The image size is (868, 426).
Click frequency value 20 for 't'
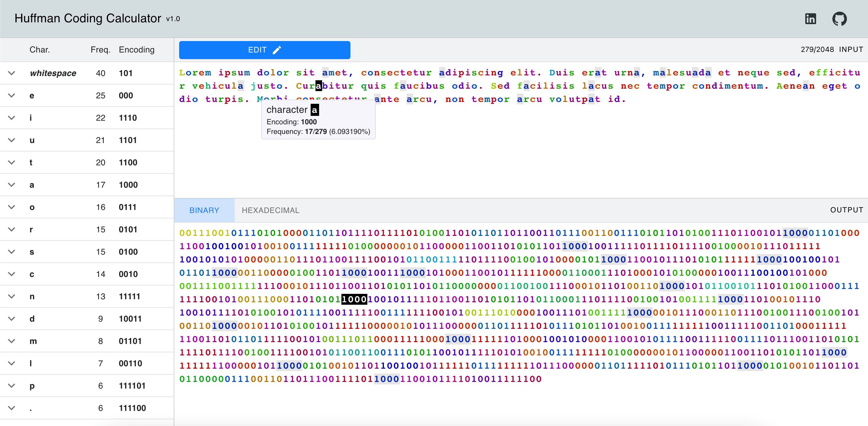(100, 162)
